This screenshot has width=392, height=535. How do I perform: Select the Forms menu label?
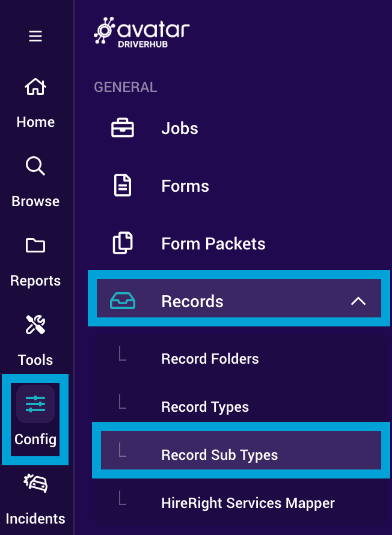point(185,186)
